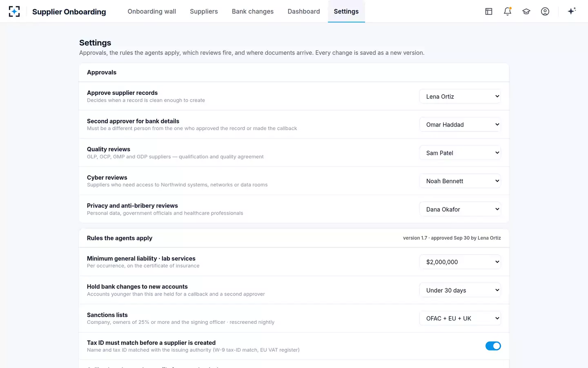
Task: Click the Sanctions lists label
Action: pyautogui.click(x=107, y=315)
